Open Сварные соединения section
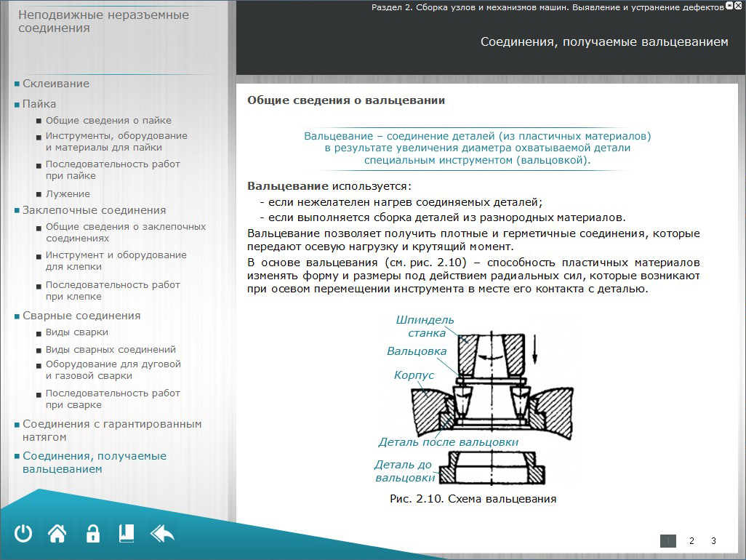Viewport: 746px width, 560px height. pyautogui.click(x=81, y=316)
